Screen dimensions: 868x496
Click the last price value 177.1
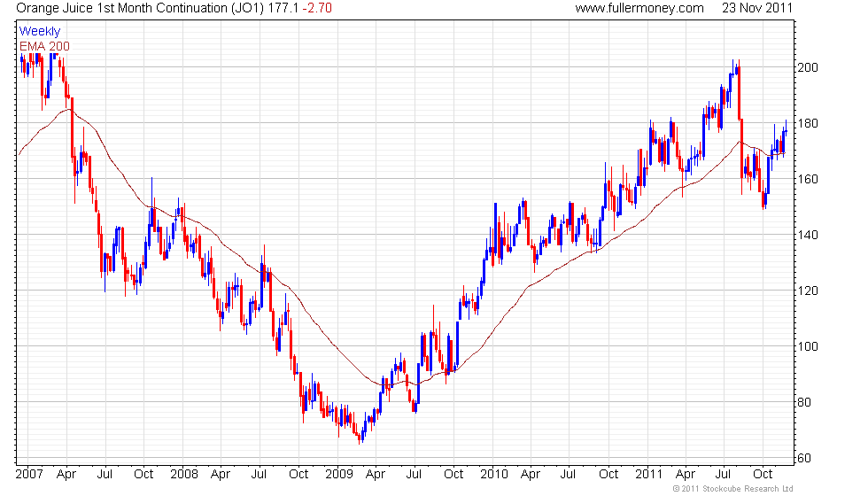click(283, 8)
